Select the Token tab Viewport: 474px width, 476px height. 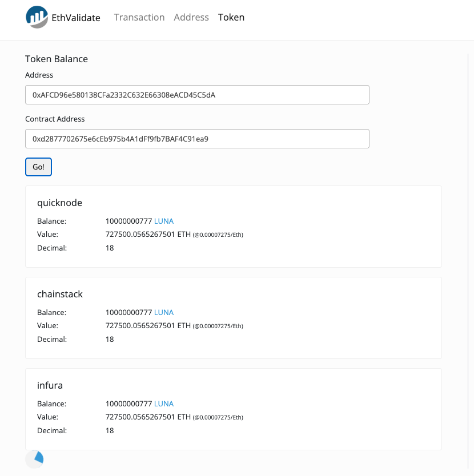point(231,17)
